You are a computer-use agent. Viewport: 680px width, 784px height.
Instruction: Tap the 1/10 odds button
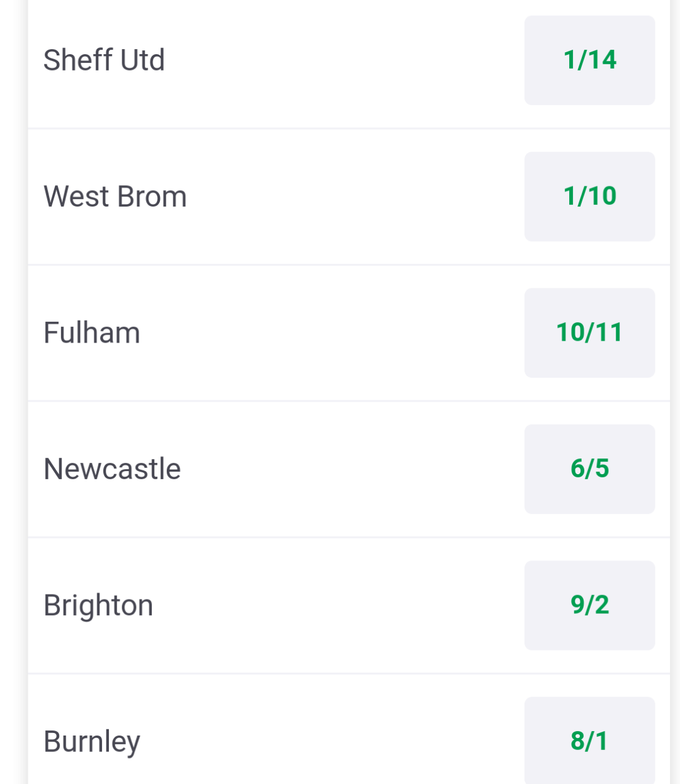coord(589,196)
